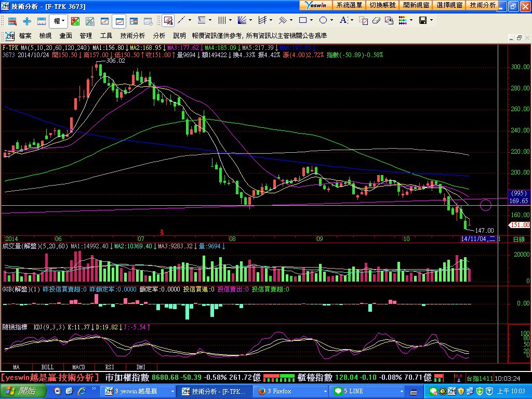
Task: Click the blue crosshair move icon
Action: [x=27, y=21]
